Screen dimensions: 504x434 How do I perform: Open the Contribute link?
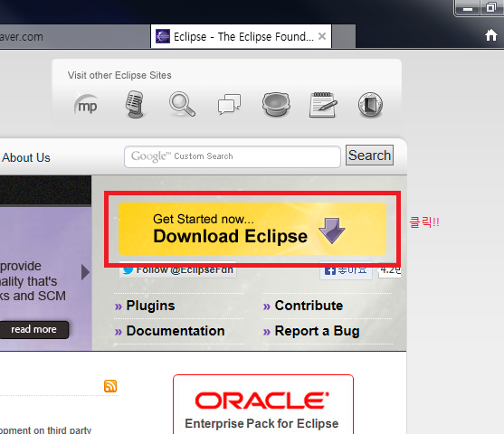click(309, 306)
